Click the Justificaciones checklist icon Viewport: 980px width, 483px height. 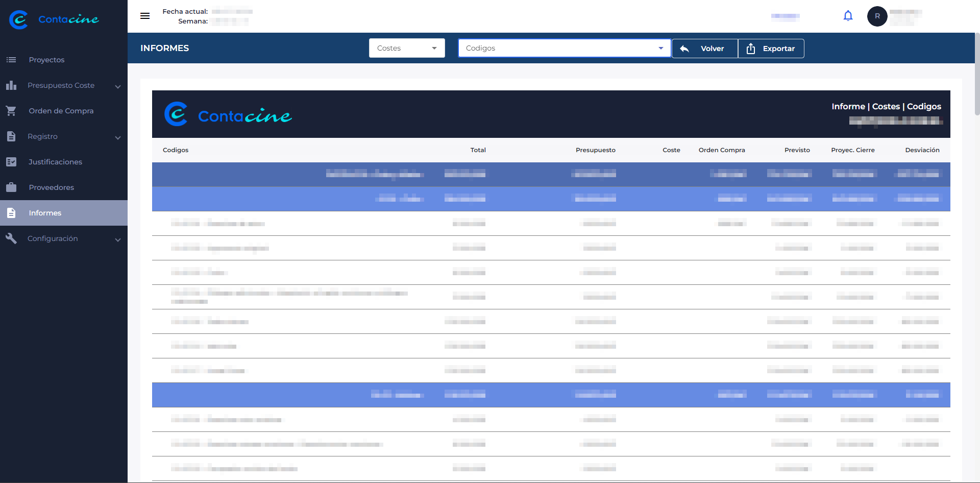[11, 162]
